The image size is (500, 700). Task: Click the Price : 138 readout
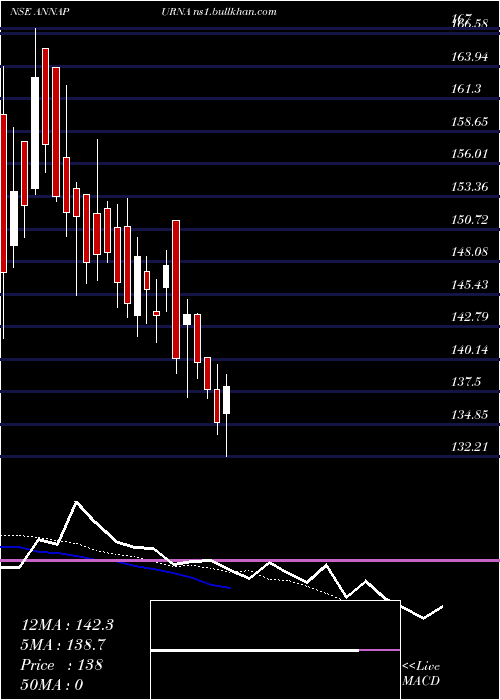[62, 665]
